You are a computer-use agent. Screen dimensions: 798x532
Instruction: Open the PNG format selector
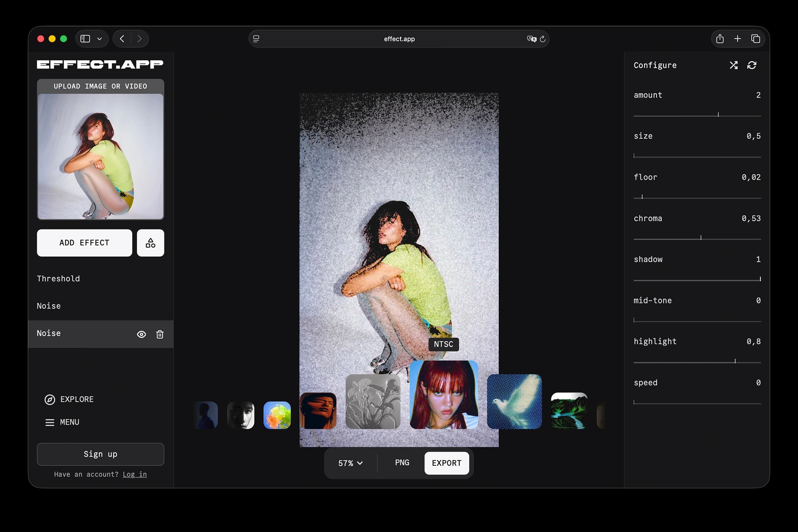(x=402, y=463)
